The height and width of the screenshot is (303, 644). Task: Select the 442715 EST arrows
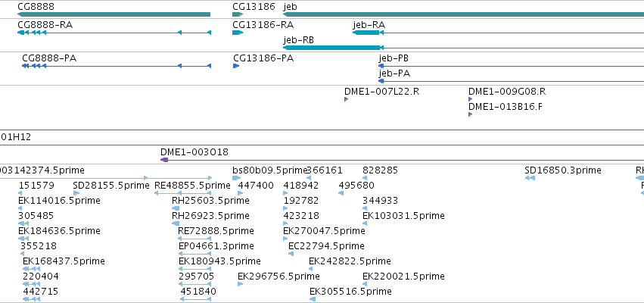(x=32, y=299)
